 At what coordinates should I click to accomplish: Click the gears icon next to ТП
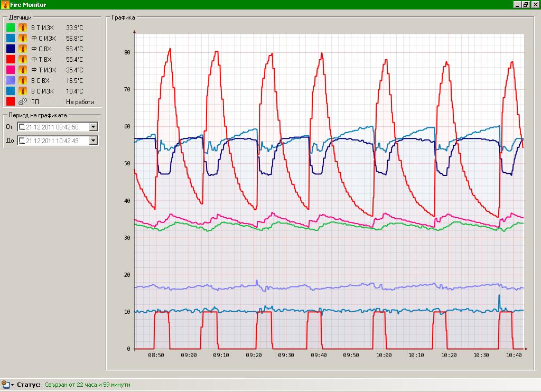point(23,101)
